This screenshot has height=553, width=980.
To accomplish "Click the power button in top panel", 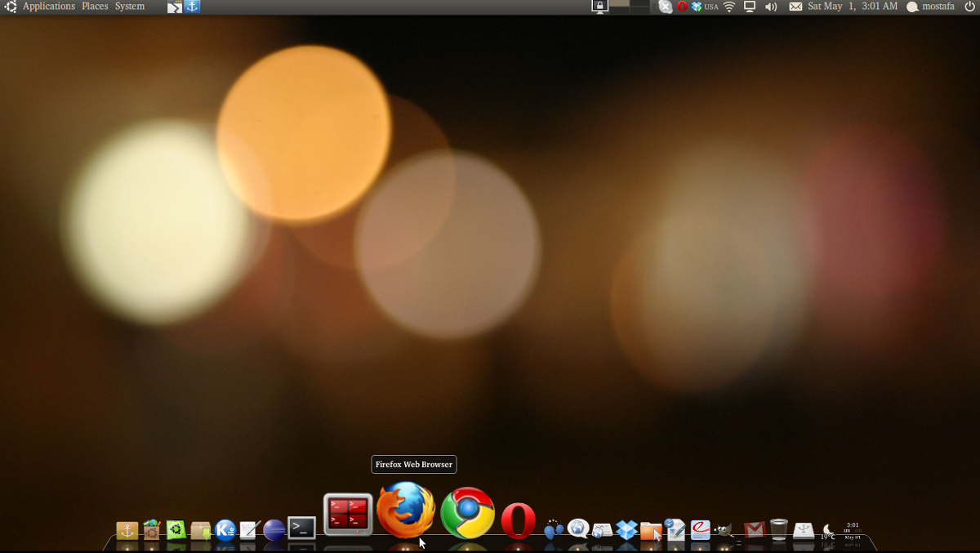I will tap(969, 7).
